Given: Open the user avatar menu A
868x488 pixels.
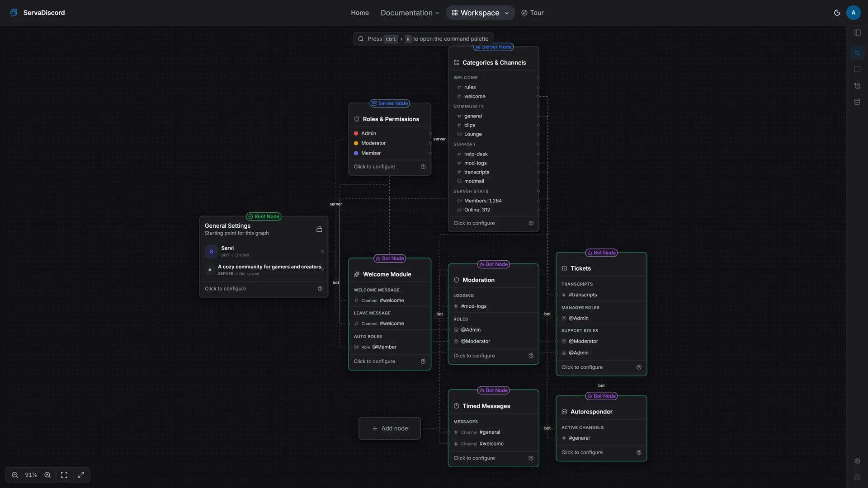Looking at the screenshot, I should pos(854,13).
